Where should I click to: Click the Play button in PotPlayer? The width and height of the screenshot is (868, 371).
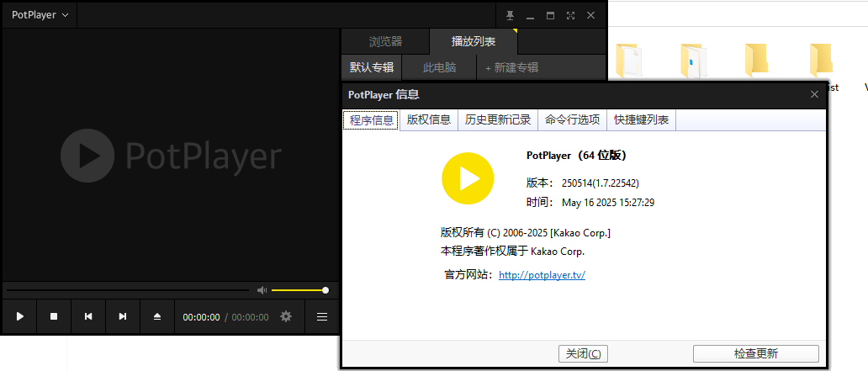point(20,317)
